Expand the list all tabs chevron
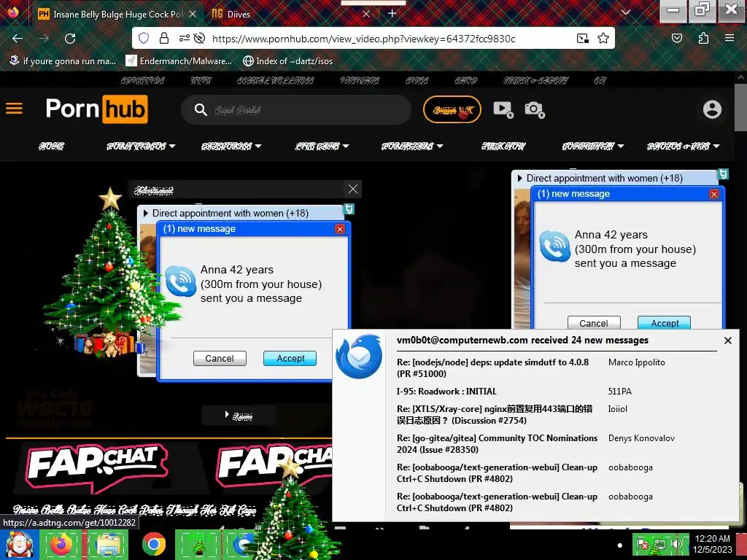The image size is (747, 560). [626, 12]
